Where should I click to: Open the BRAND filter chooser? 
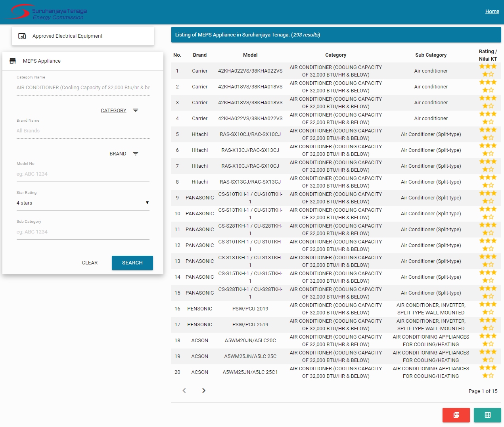pyautogui.click(x=118, y=154)
